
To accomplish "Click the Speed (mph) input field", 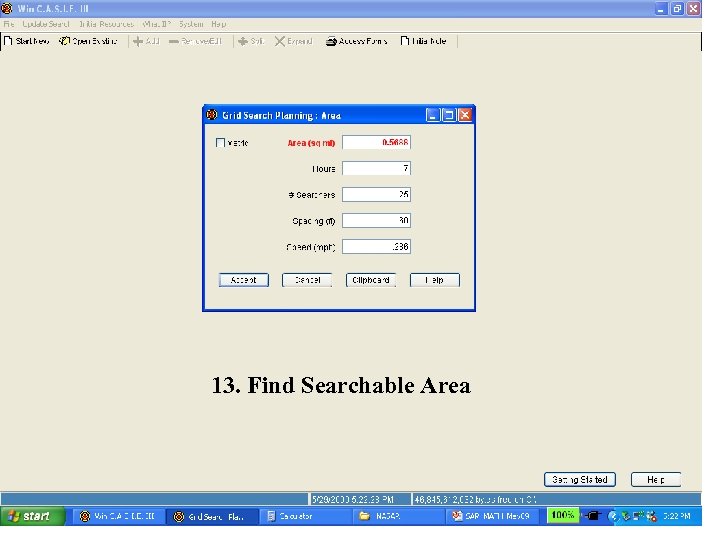I will point(377,247).
